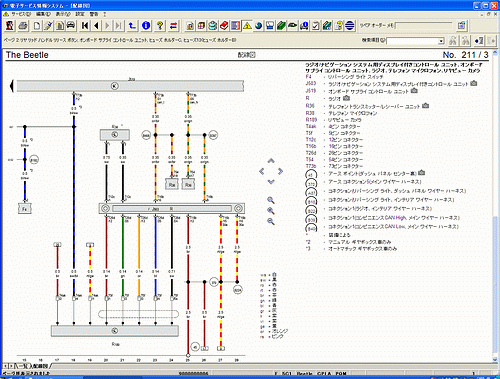500x379 pixels.
Task: Click the T73b 73-pin connector legend
Action: (x=334, y=166)
